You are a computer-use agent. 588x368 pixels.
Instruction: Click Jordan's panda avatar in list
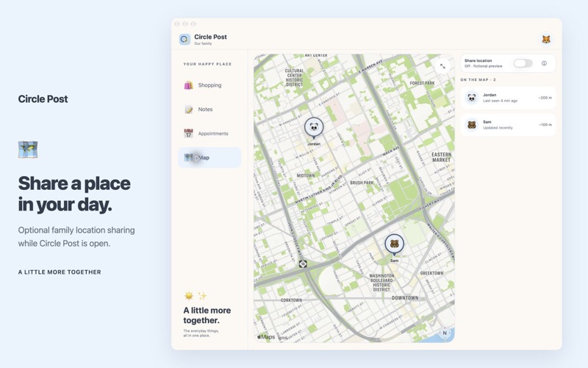coord(472,98)
